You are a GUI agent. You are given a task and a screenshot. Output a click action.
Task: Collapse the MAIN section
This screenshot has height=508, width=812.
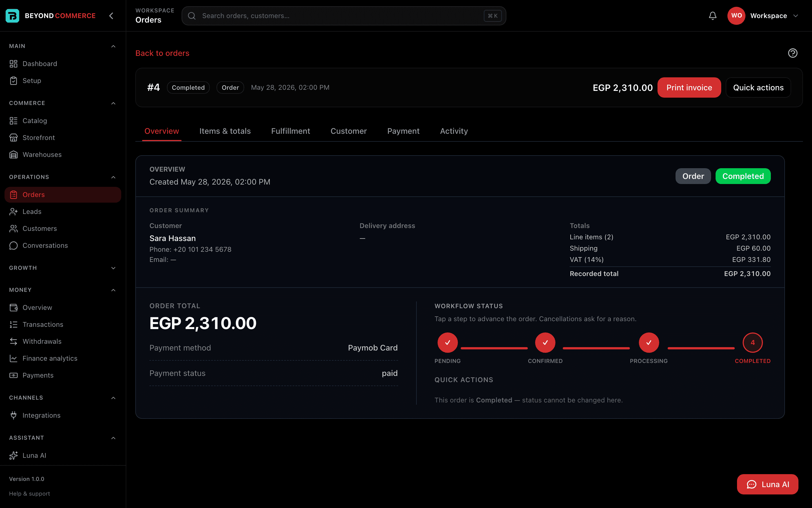click(x=113, y=46)
